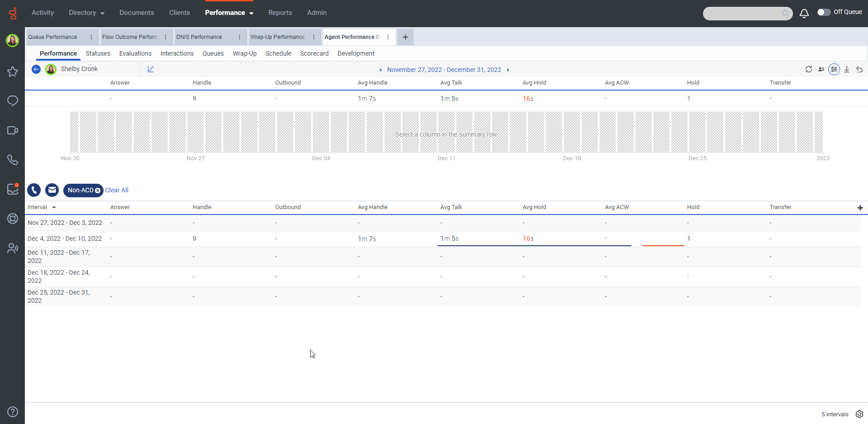Click the export download icon
Image resolution: width=868 pixels, height=424 pixels.
click(847, 69)
